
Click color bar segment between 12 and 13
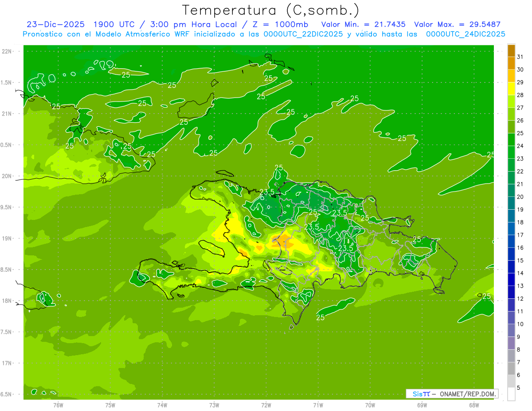point(511,293)
